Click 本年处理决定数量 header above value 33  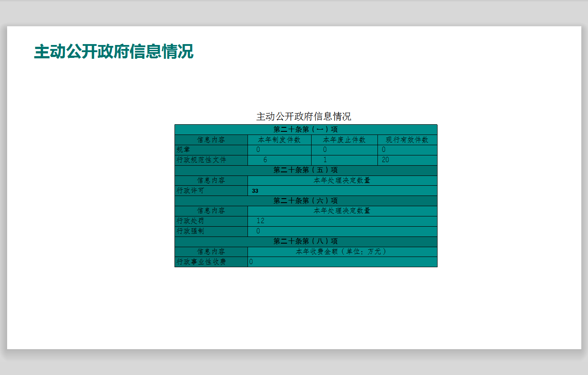(342, 180)
